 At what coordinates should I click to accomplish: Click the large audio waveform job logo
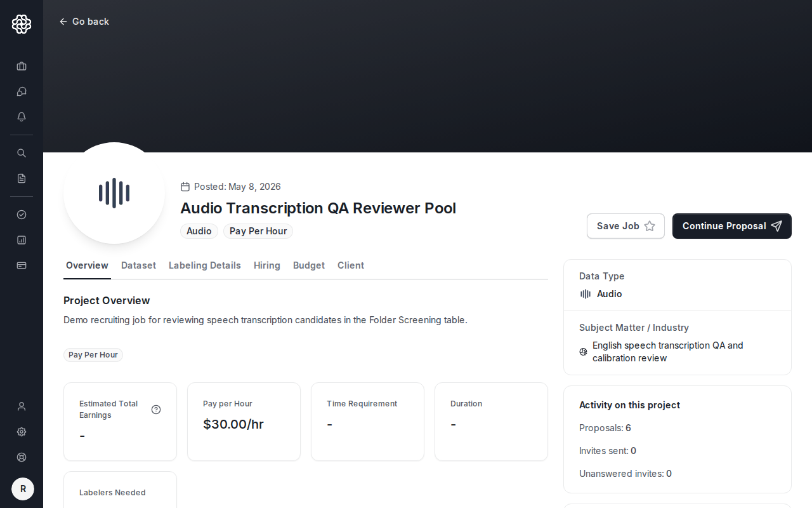pos(114,193)
